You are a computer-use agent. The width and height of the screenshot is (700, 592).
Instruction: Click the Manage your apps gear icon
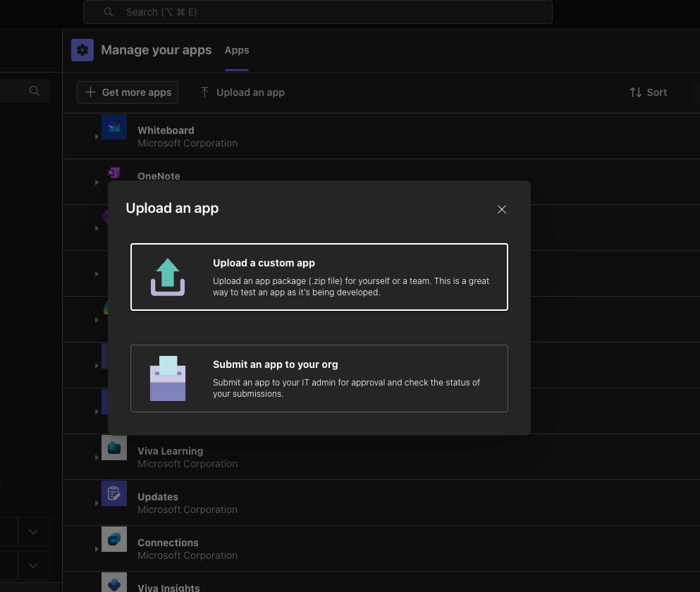82,50
